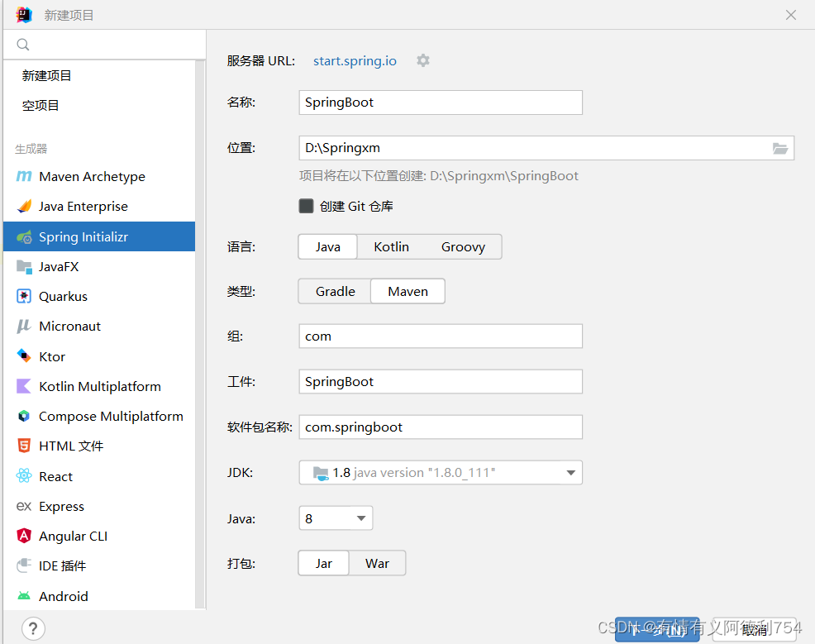The height and width of the screenshot is (644, 815).
Task: Choose Maven as the build type
Action: pos(408,292)
